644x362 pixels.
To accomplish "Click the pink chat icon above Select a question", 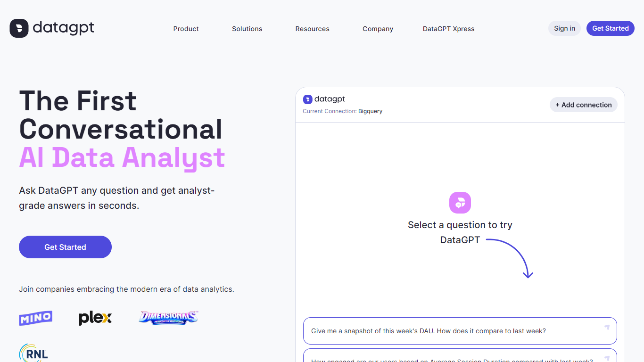I will (460, 203).
